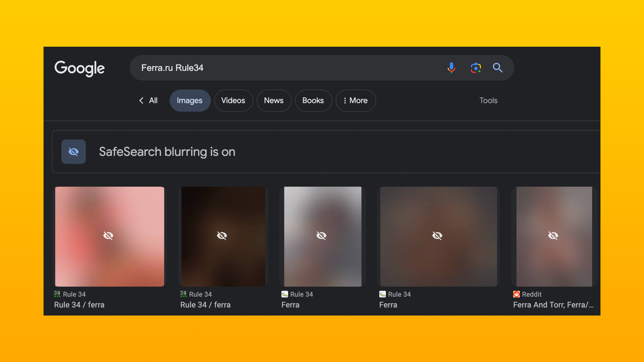
Task: Switch to the Books tab
Action: coord(313,101)
